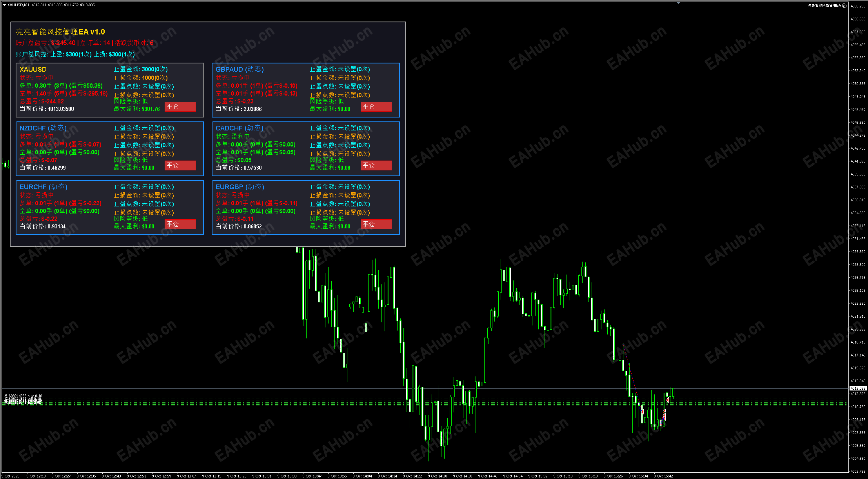Click the GBPAUD (动态) panel title
The height and width of the screenshot is (479, 868).
239,69
